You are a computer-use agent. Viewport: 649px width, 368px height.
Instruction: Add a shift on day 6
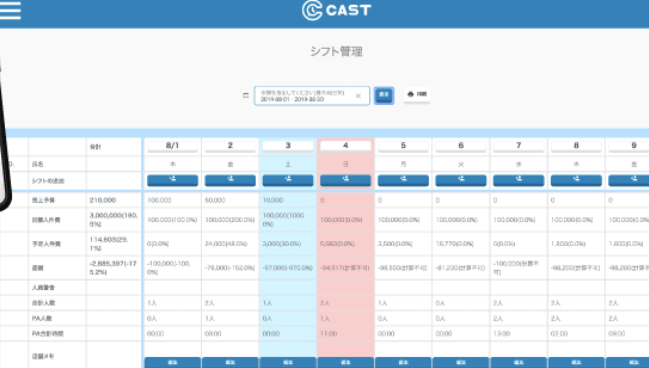tap(461, 180)
